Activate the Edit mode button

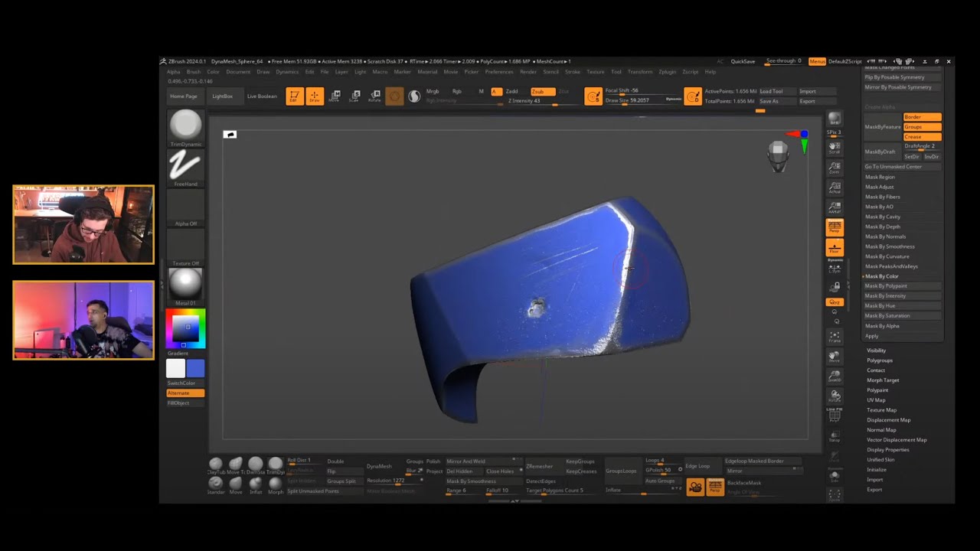tap(294, 96)
